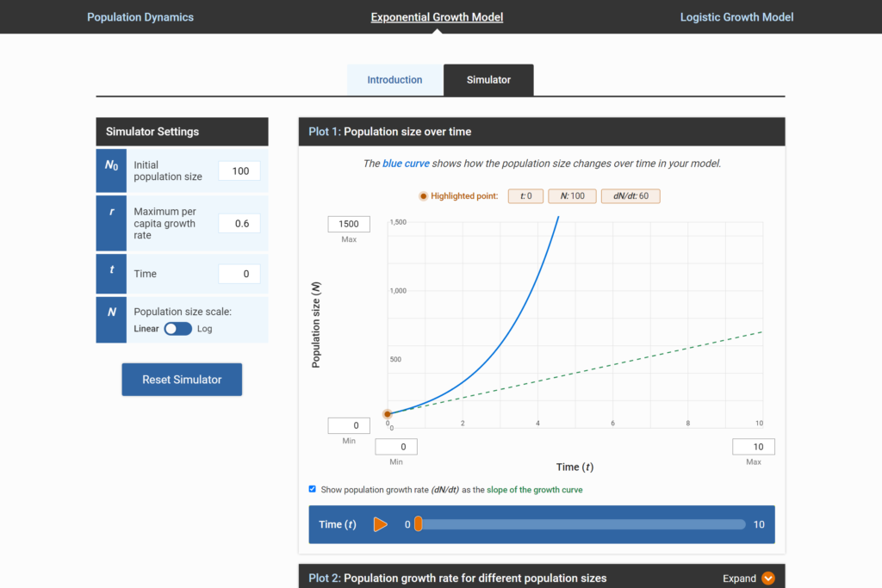
Task: Click the population Max value field showing 1500
Action: (348, 224)
